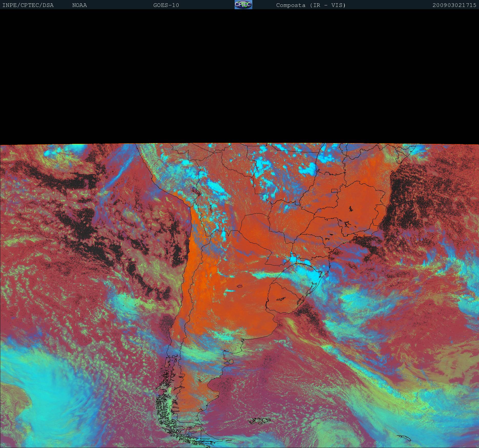479x448 pixels.
Task: Click the GOES-10 satellite label
Action: point(166,5)
